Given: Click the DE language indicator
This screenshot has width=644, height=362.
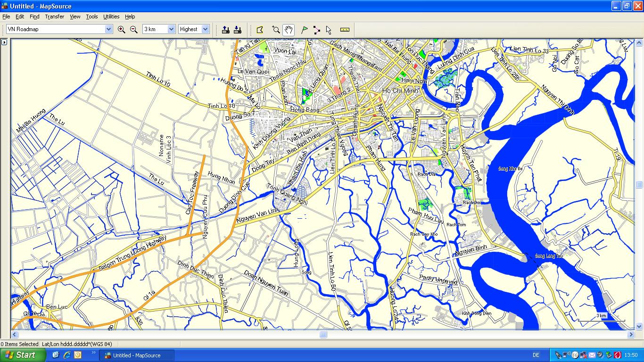Looking at the screenshot, I should coord(536,355).
